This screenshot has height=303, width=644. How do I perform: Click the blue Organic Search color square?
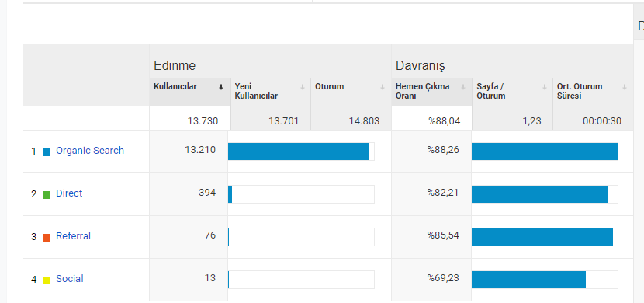point(47,152)
